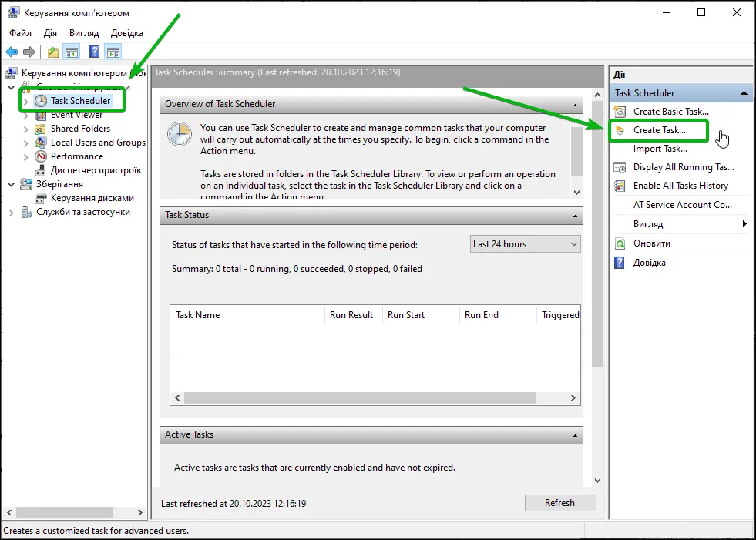Viewport: 756px width, 540px height.
Task: Collapse the Overview of Task Scheduler section
Action: (575, 105)
